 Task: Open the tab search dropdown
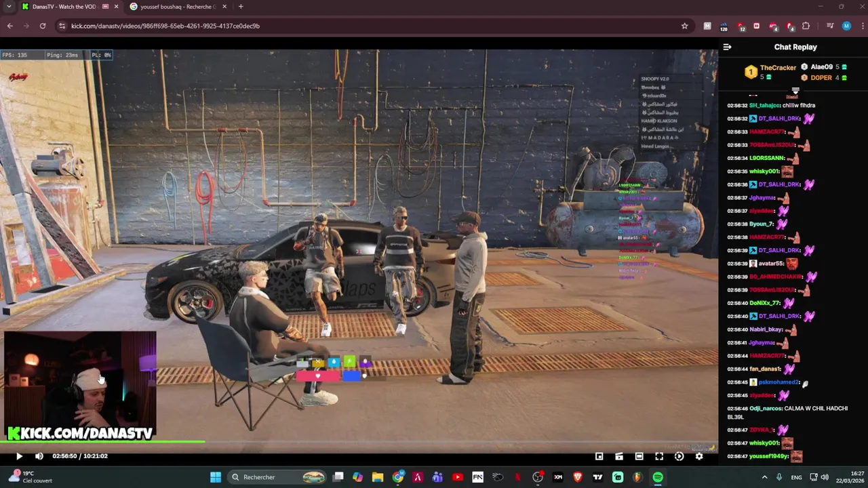[x=9, y=7]
